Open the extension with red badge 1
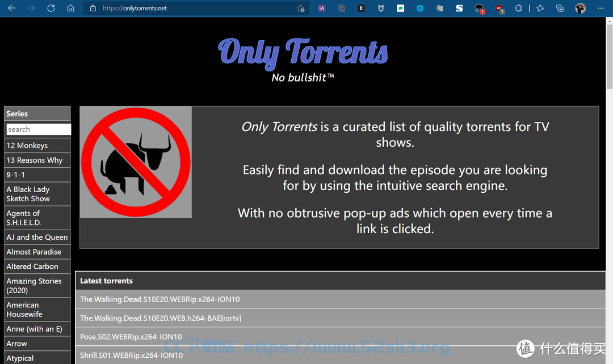 479,9
